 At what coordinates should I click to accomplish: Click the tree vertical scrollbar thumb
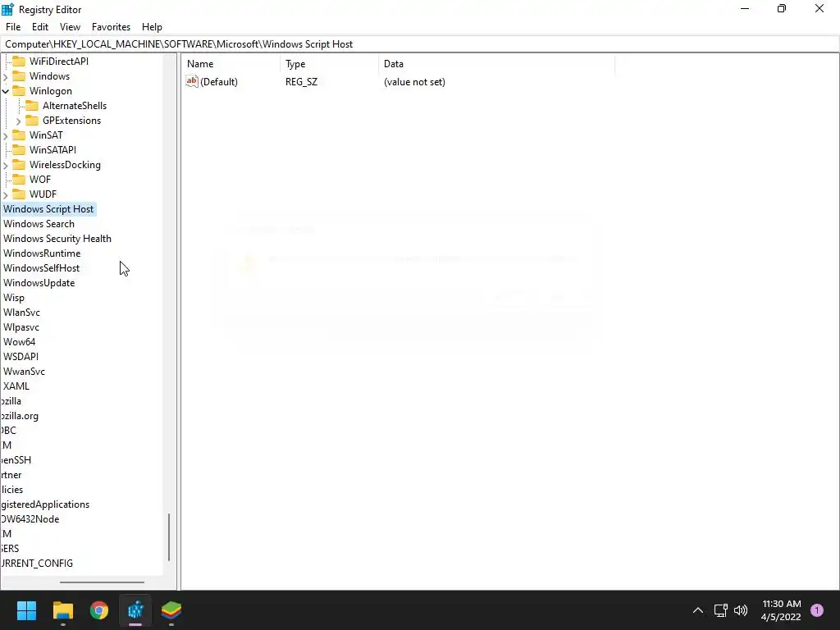click(x=169, y=537)
